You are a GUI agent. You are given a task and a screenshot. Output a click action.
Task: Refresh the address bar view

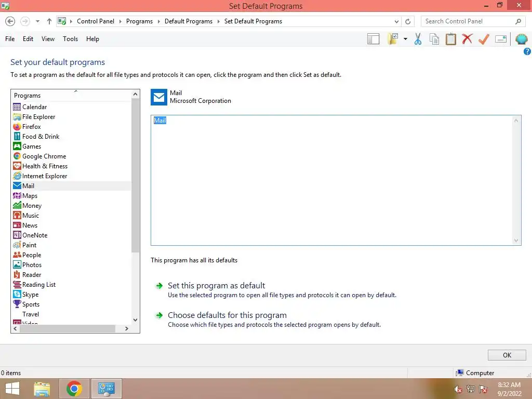point(408,21)
